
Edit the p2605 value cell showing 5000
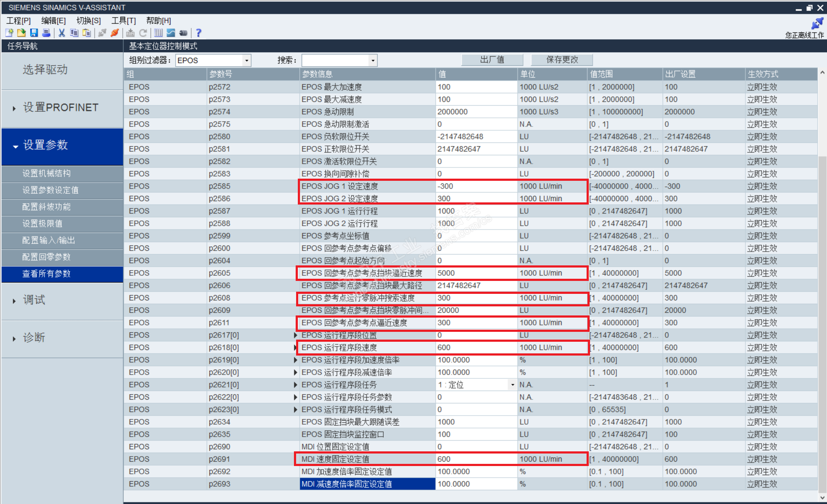(477, 273)
